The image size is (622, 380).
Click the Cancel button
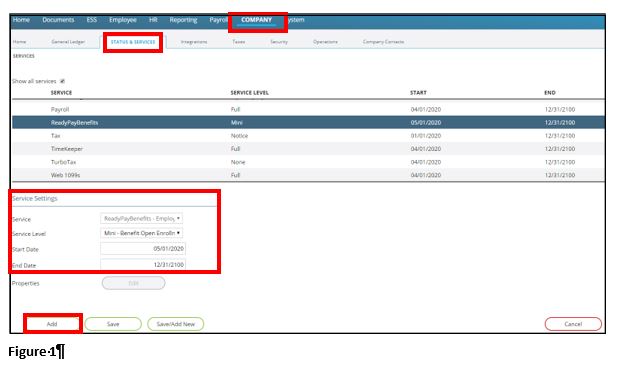(x=573, y=324)
